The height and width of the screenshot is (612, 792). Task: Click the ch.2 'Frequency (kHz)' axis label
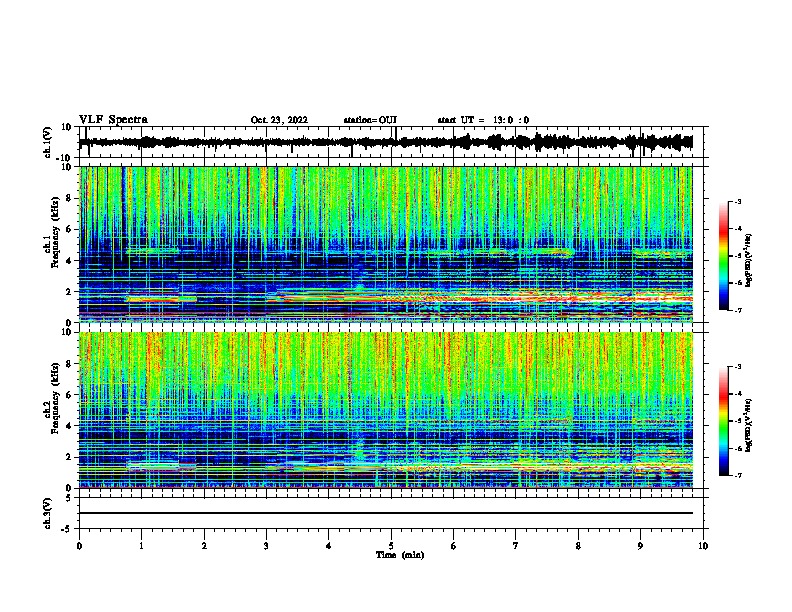click(x=53, y=398)
